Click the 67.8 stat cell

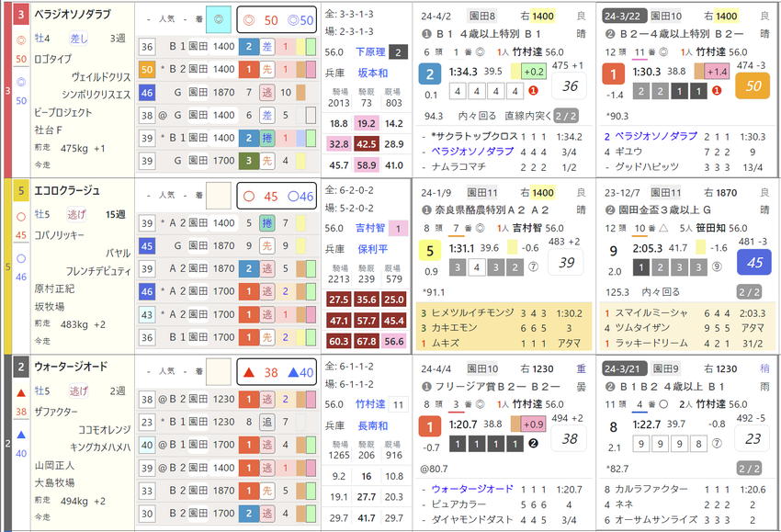pos(366,341)
